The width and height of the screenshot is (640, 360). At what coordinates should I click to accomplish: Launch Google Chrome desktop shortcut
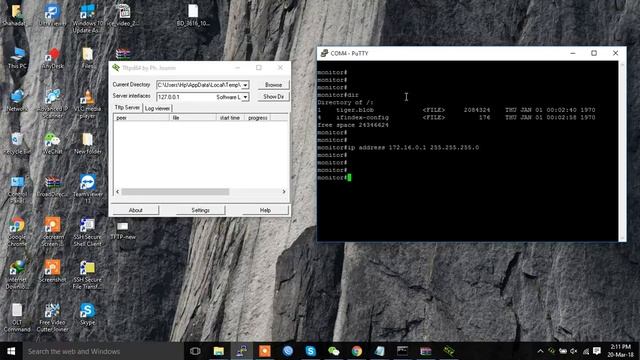17,232
